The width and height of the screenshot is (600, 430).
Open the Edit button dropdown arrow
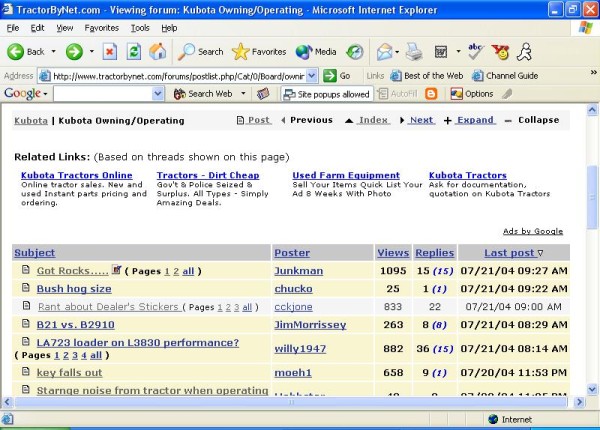[x=458, y=51]
